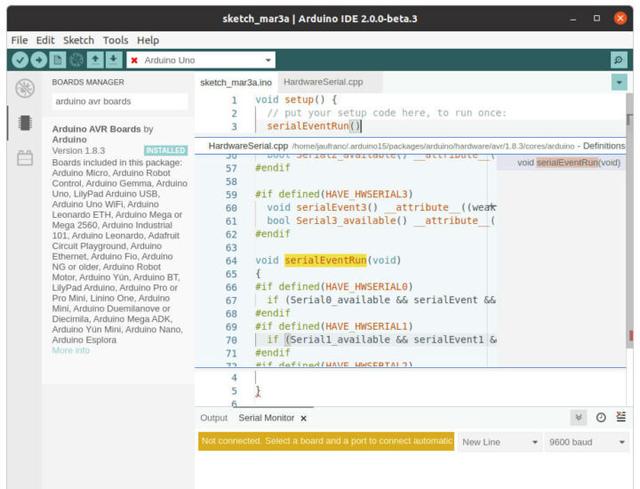Click the setup comment on line 2
The height and width of the screenshot is (489, 640).
point(387,113)
